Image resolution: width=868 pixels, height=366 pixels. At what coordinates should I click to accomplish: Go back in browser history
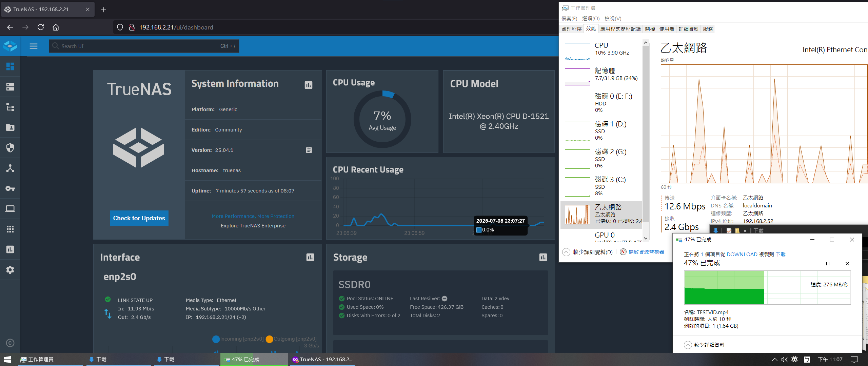(x=10, y=27)
